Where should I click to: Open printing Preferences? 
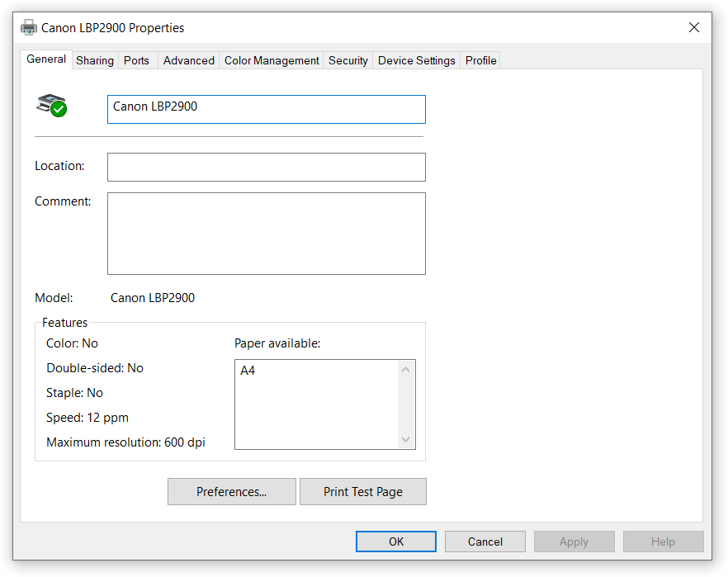pyautogui.click(x=231, y=492)
